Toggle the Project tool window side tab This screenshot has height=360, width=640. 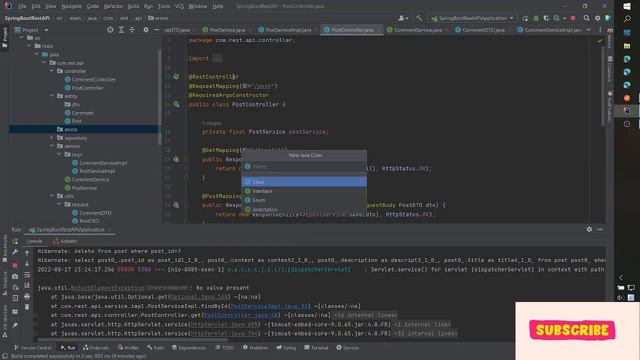tap(4, 38)
